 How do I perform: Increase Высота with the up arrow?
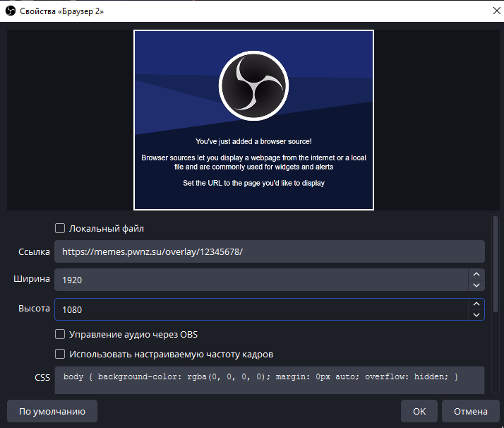[x=476, y=304]
